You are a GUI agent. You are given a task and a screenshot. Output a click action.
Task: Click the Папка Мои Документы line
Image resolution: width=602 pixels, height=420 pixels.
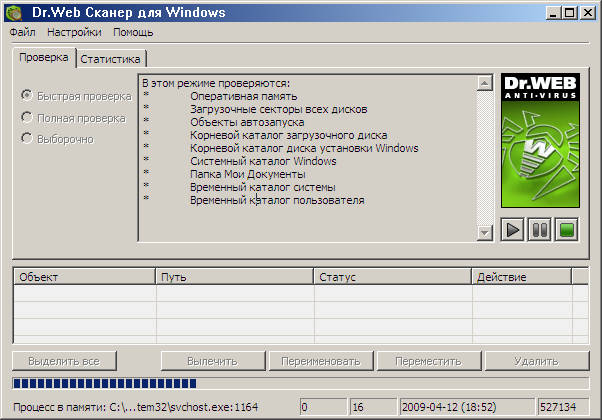(x=248, y=175)
